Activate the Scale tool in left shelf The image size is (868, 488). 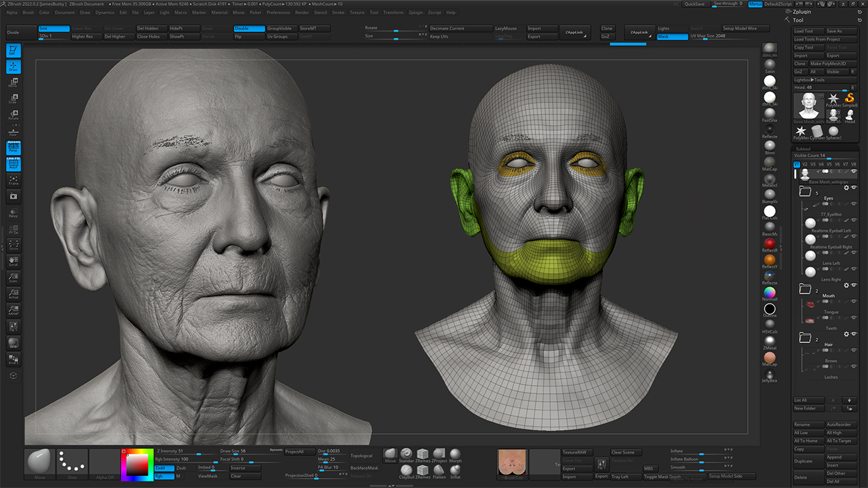(x=13, y=99)
